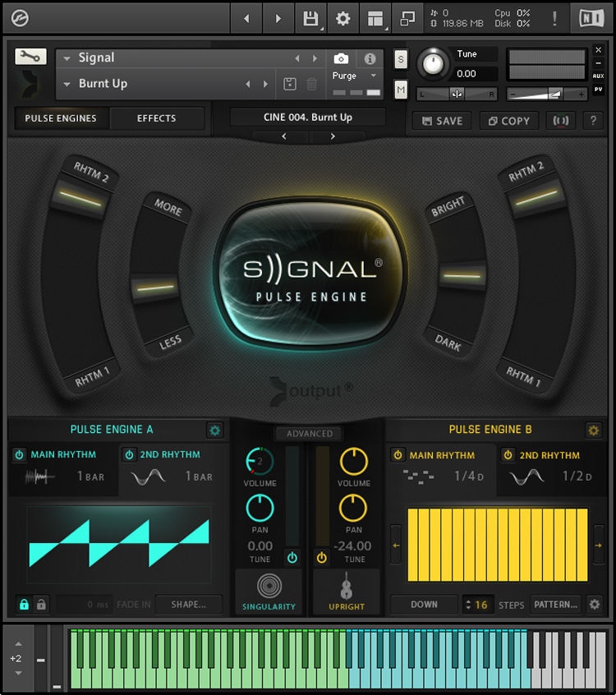Click Engine B main rhythm step pattern icon
This screenshot has width=616, height=695.
pyautogui.click(x=418, y=476)
